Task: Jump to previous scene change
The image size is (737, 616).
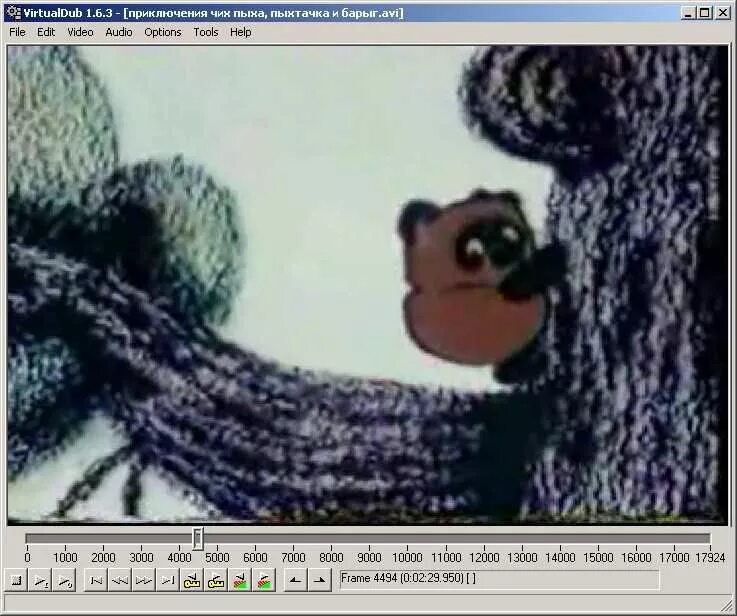Action: point(240,581)
